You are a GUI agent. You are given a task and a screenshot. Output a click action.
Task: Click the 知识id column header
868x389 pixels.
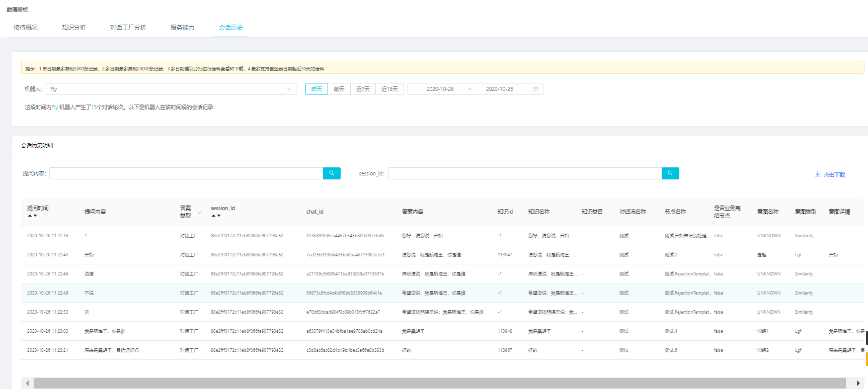point(505,212)
